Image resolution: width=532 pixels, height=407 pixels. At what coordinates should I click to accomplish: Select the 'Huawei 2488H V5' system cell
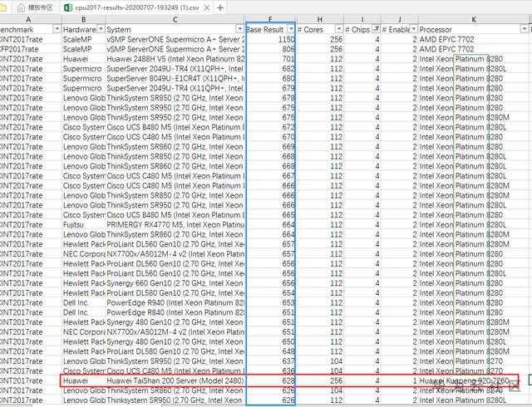pyautogui.click(x=175, y=59)
